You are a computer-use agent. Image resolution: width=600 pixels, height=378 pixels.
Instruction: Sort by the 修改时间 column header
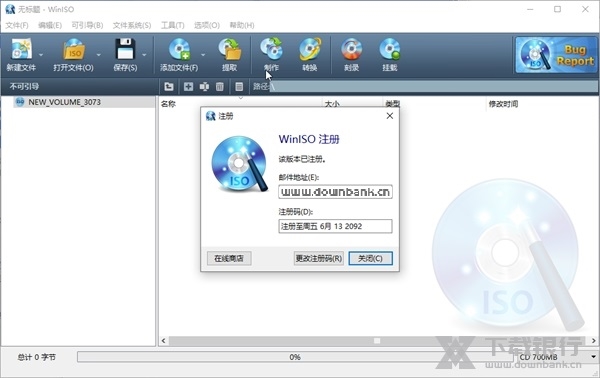(503, 104)
